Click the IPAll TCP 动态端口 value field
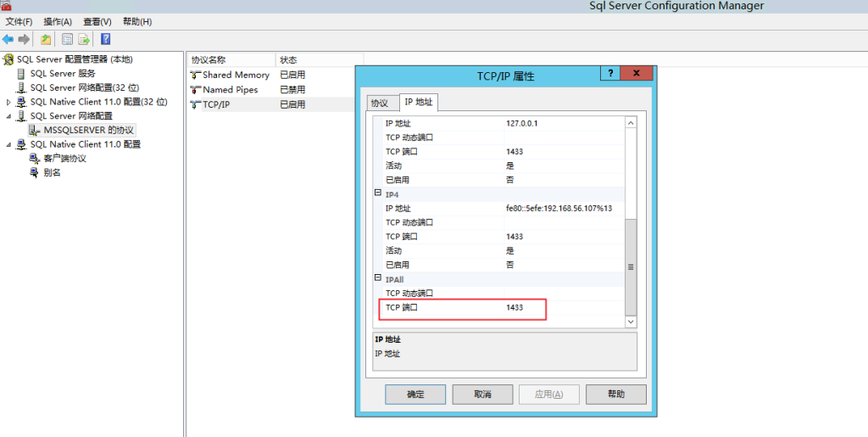 click(x=564, y=294)
